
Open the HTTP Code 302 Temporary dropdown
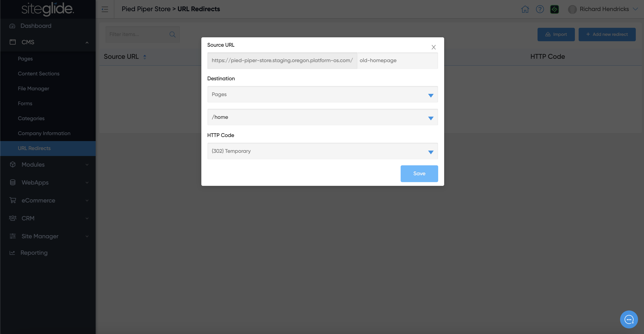click(322, 151)
